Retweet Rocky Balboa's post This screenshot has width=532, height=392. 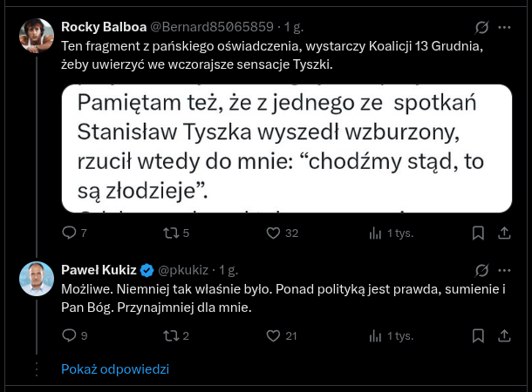169,233
